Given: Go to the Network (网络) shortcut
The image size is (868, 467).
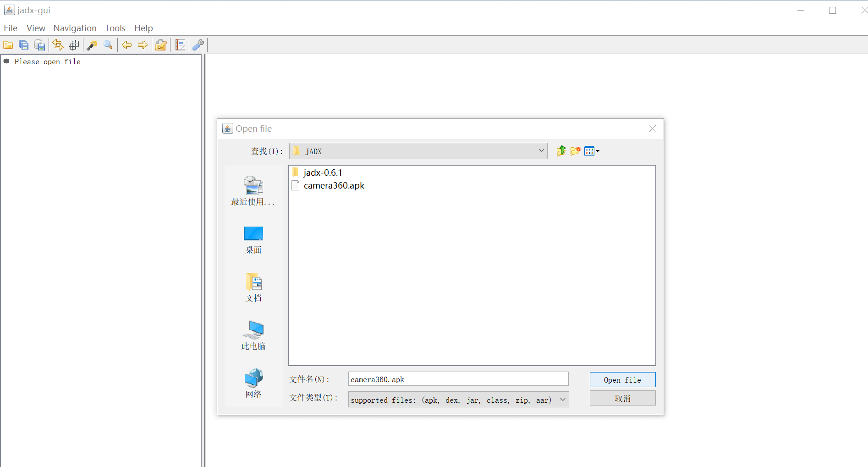Looking at the screenshot, I should 253,384.
